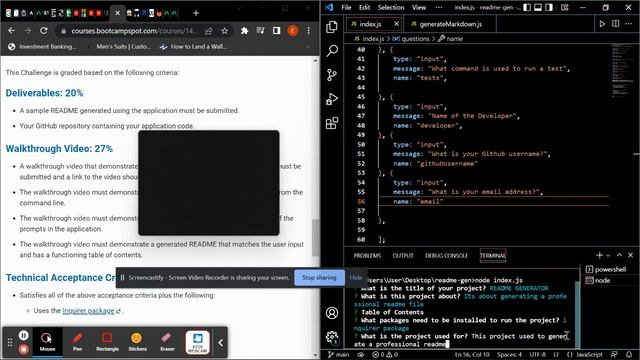Image resolution: width=640 pixels, height=360 pixels.
Task: Open the Search view in VS Code
Action: pyautogui.click(x=332, y=51)
